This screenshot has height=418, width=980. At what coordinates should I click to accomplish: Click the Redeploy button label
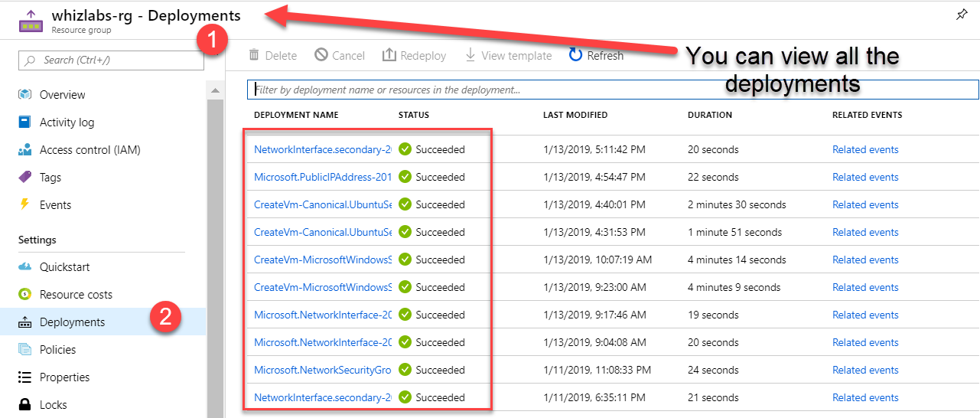423,56
